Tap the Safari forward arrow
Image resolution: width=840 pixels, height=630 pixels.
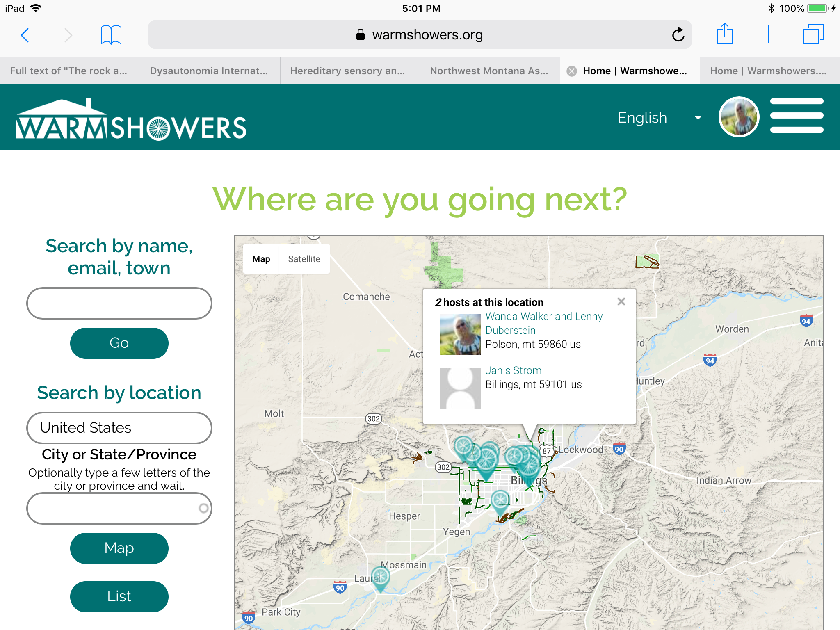click(68, 35)
